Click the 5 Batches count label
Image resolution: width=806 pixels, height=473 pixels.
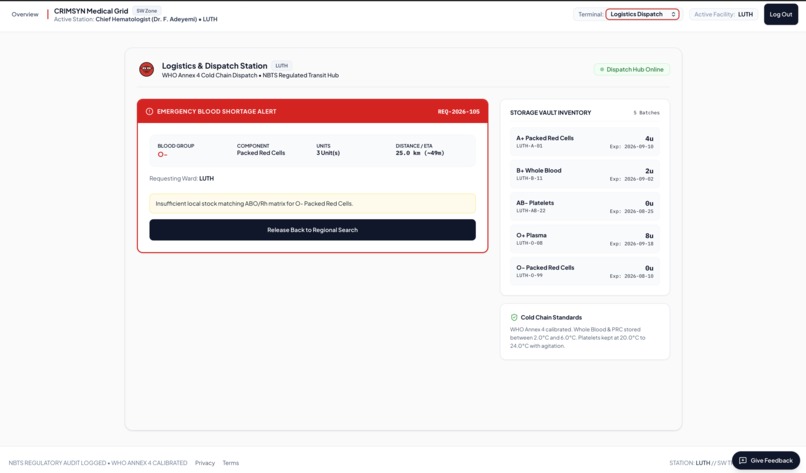pyautogui.click(x=646, y=113)
